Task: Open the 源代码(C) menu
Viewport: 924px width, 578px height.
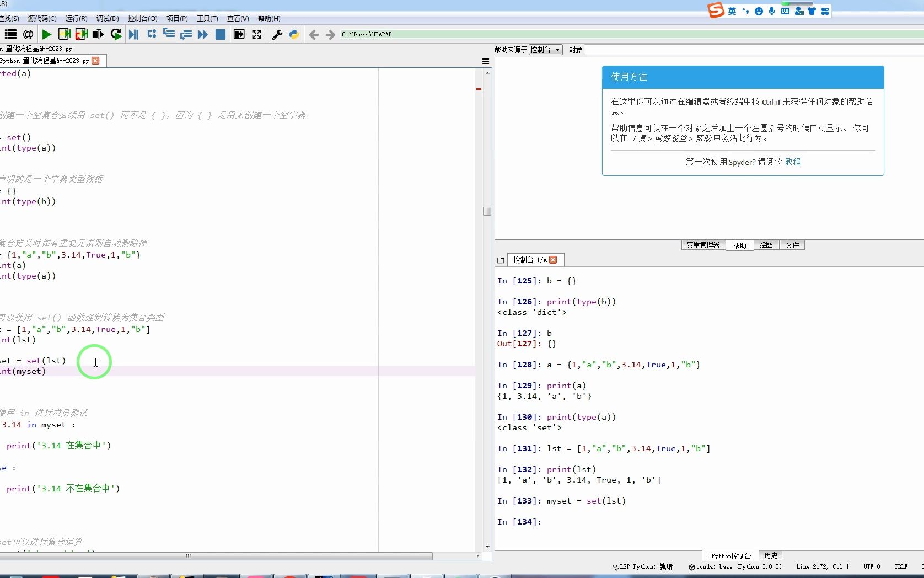Action: (42, 18)
